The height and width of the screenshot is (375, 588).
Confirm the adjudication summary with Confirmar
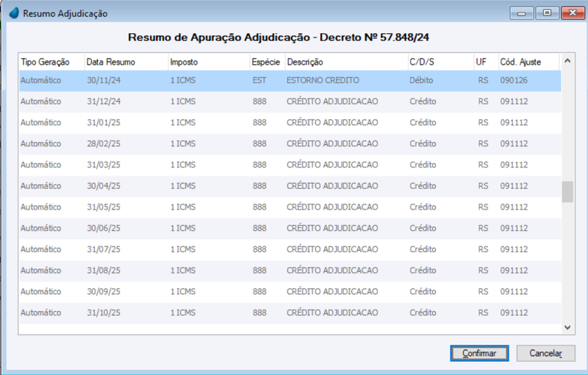click(479, 353)
